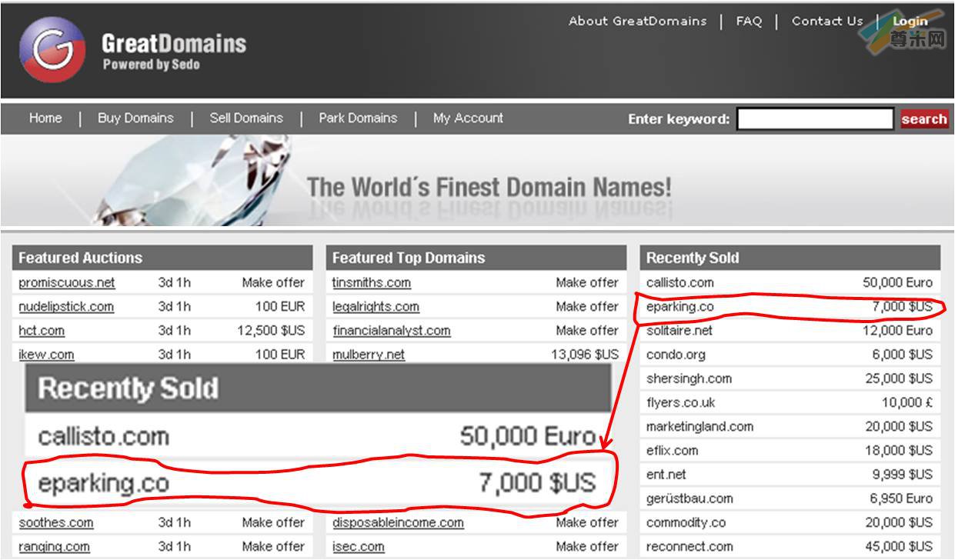Click Make offer beside soothes.com
Screen dimensions: 955x560
(x=273, y=523)
